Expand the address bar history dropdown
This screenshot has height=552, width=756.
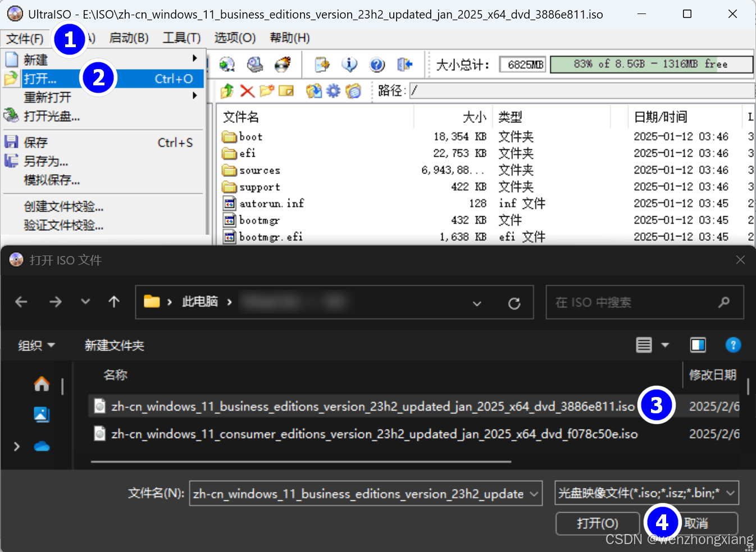pyautogui.click(x=477, y=303)
